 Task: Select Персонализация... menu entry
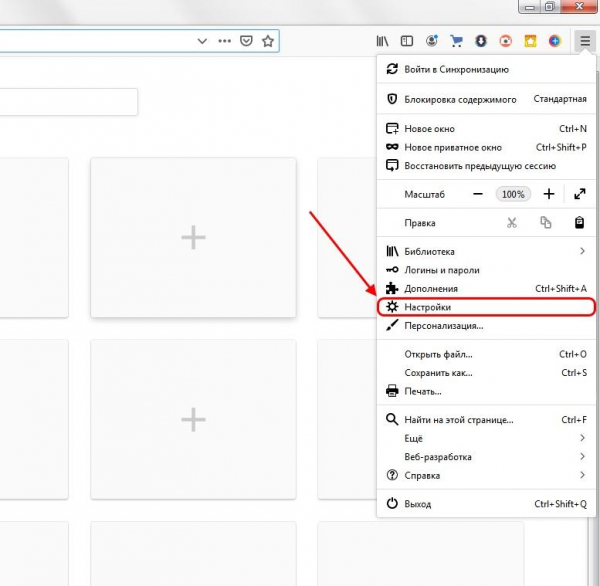pos(486,326)
